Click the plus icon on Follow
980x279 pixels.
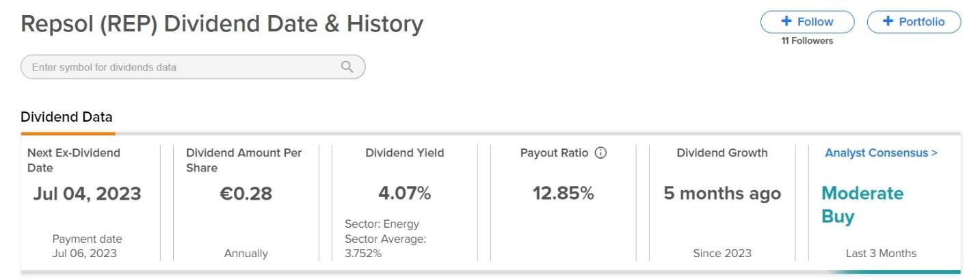(786, 22)
